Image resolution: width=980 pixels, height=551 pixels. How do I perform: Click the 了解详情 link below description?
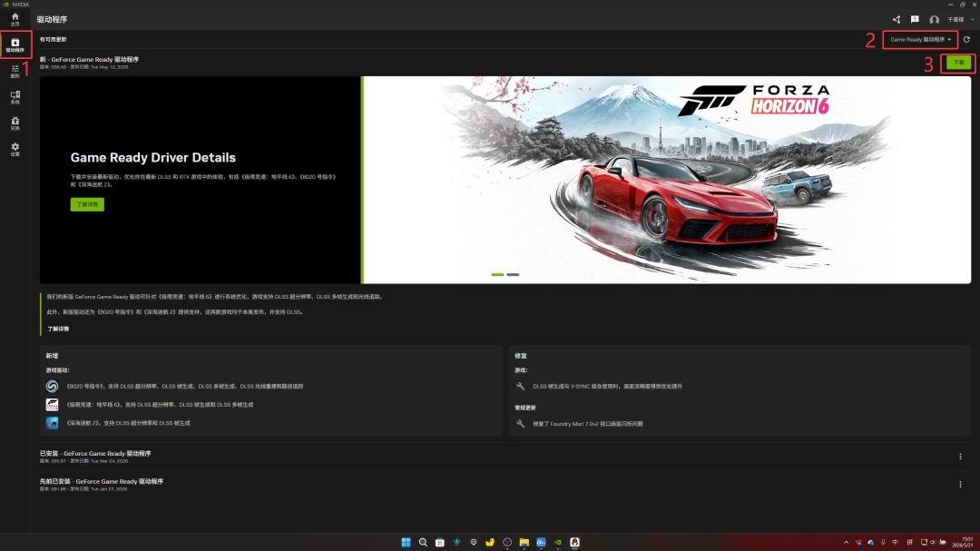pyautogui.click(x=58, y=329)
